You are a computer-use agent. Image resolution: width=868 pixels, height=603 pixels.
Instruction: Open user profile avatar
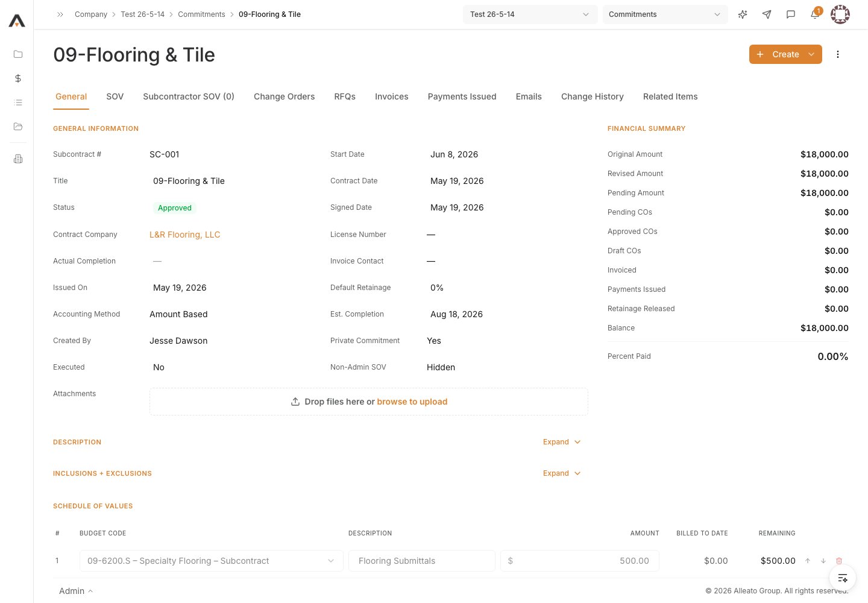[840, 14]
